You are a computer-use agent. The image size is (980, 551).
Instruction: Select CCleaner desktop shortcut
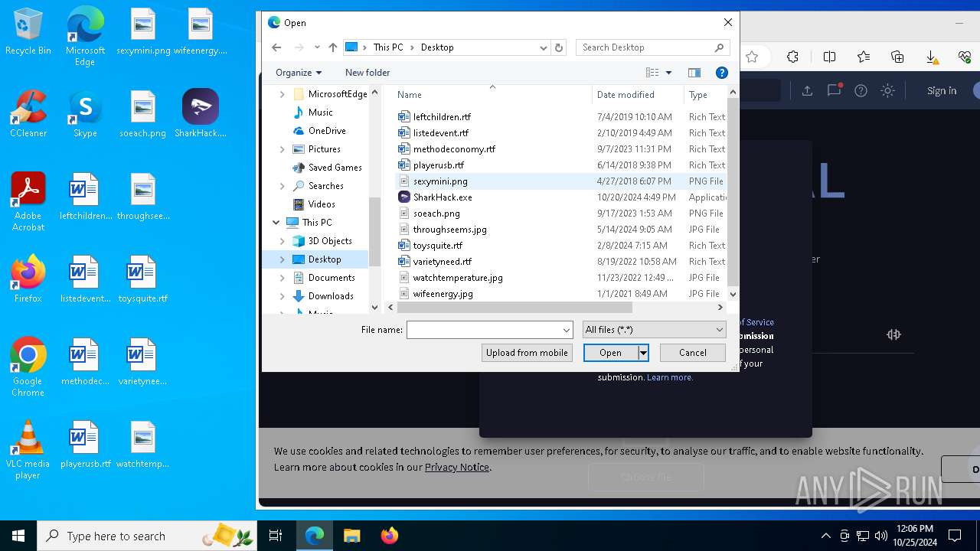tap(28, 113)
